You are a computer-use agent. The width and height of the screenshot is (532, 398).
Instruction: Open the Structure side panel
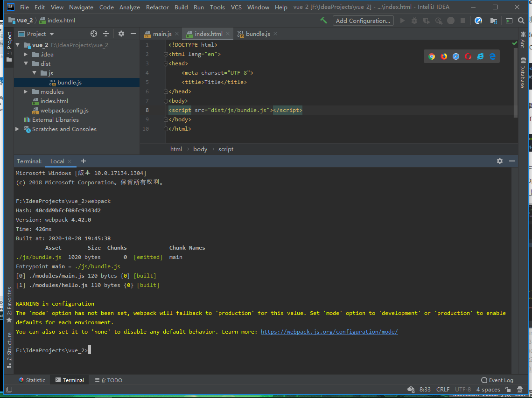(9, 349)
